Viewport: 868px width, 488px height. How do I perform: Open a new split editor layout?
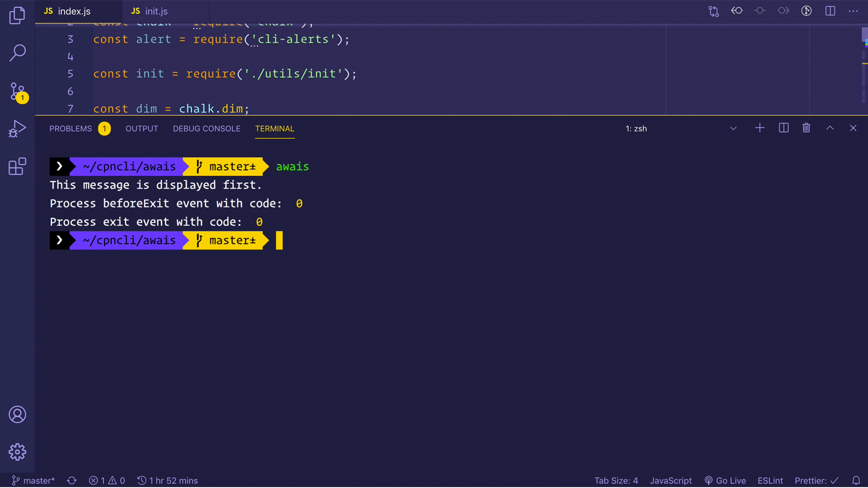click(830, 11)
